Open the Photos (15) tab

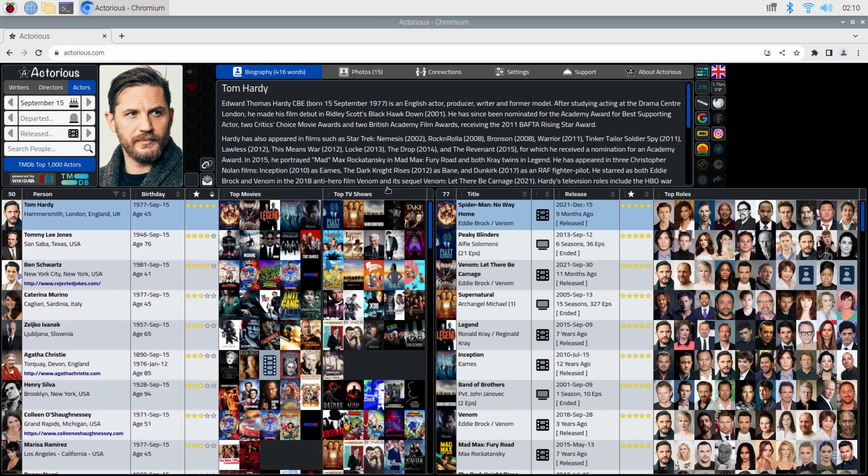click(361, 72)
